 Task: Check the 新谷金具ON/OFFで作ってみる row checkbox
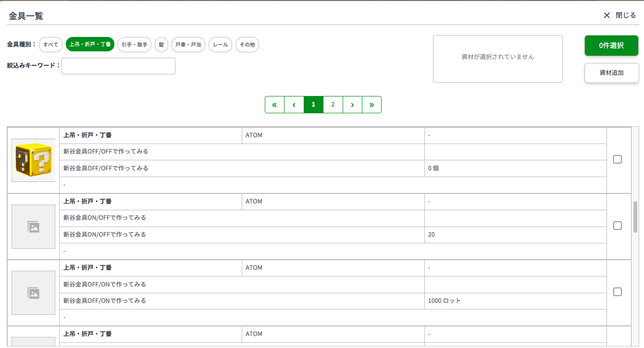pos(618,226)
